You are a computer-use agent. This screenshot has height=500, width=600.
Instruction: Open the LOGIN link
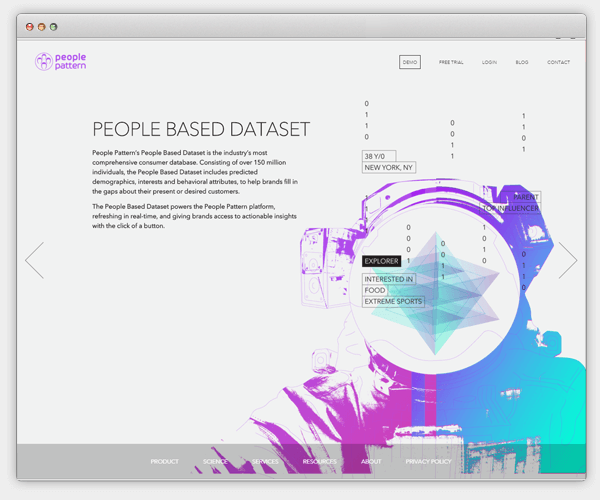(x=489, y=62)
